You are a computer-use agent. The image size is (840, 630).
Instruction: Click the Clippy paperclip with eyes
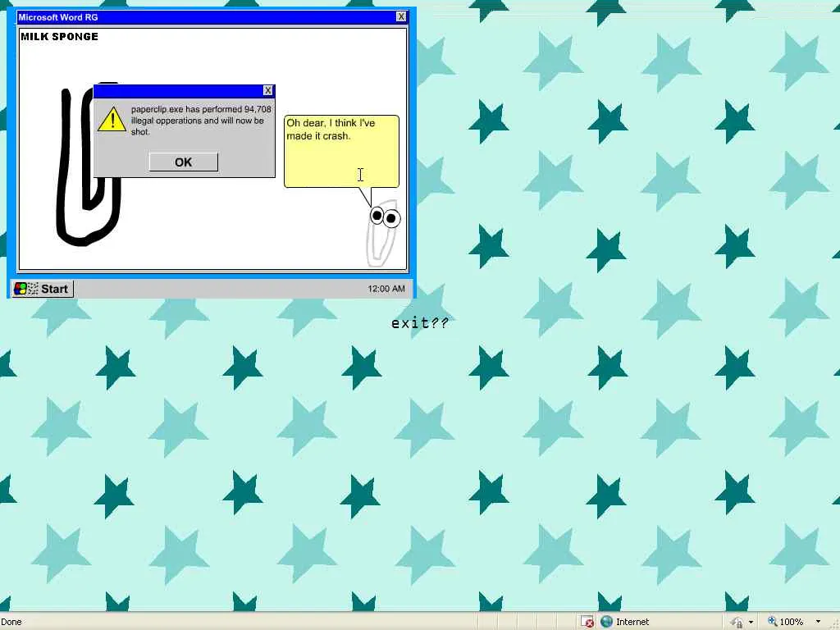(x=383, y=234)
